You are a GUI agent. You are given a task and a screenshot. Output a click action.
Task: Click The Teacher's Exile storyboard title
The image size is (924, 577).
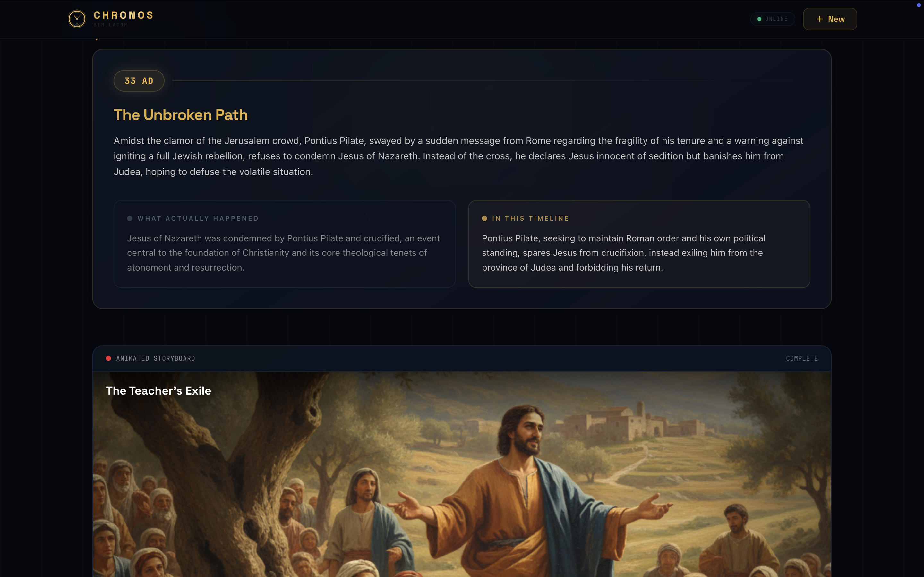click(158, 391)
